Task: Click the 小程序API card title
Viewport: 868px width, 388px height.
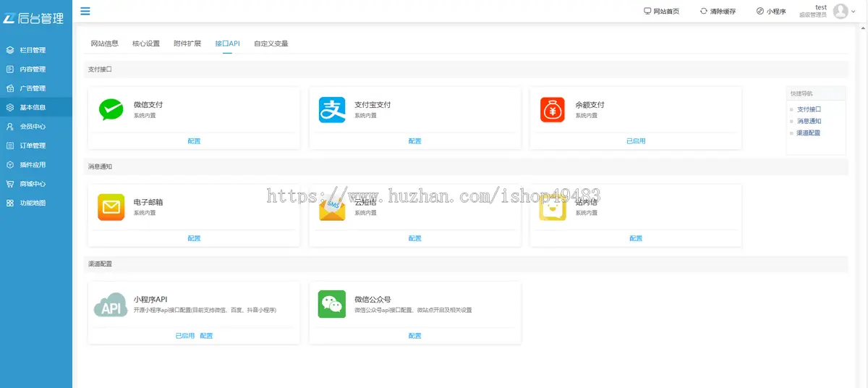Action: click(x=150, y=299)
